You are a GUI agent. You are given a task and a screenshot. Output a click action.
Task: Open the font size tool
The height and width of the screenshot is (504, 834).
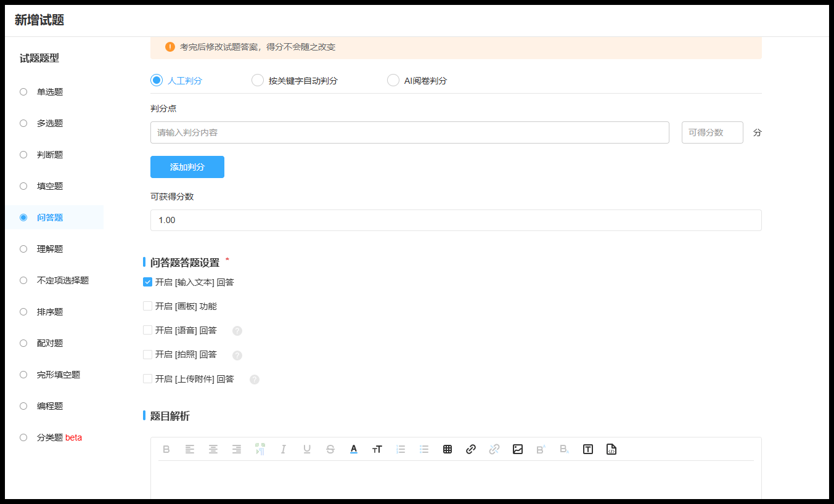coord(377,449)
